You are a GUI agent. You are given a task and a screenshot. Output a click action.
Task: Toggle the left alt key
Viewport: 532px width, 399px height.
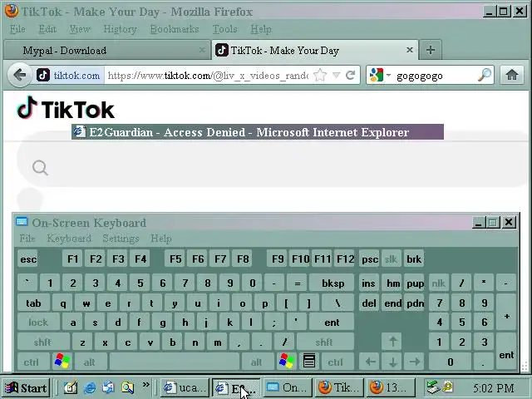pos(89,362)
